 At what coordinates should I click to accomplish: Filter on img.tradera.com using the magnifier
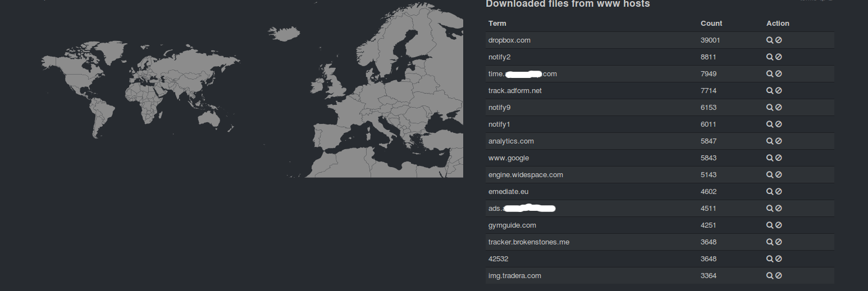pos(770,276)
